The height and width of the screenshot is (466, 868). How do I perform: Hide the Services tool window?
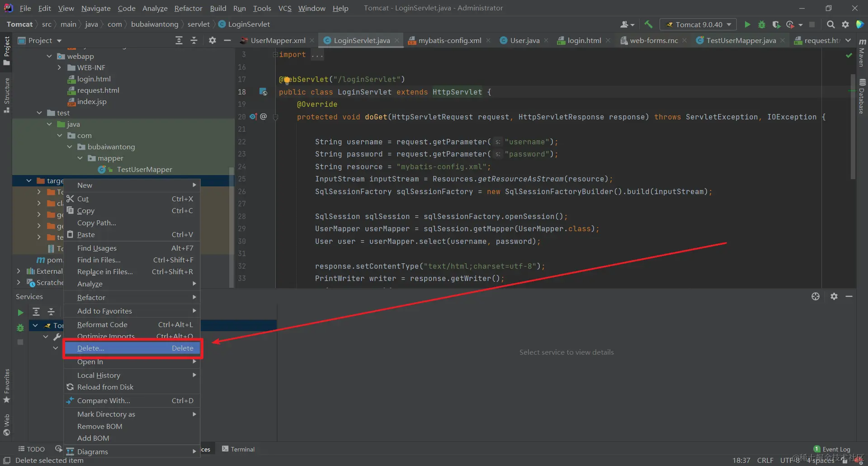849,296
